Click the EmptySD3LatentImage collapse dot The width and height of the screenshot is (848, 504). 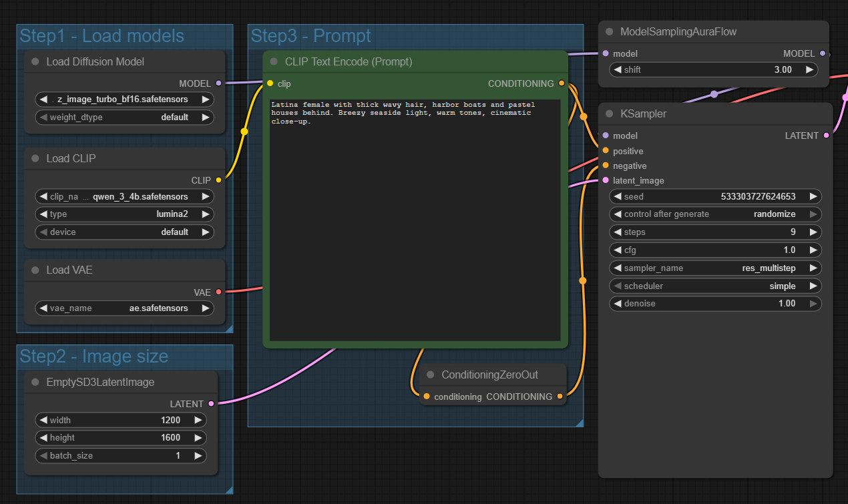tap(35, 383)
